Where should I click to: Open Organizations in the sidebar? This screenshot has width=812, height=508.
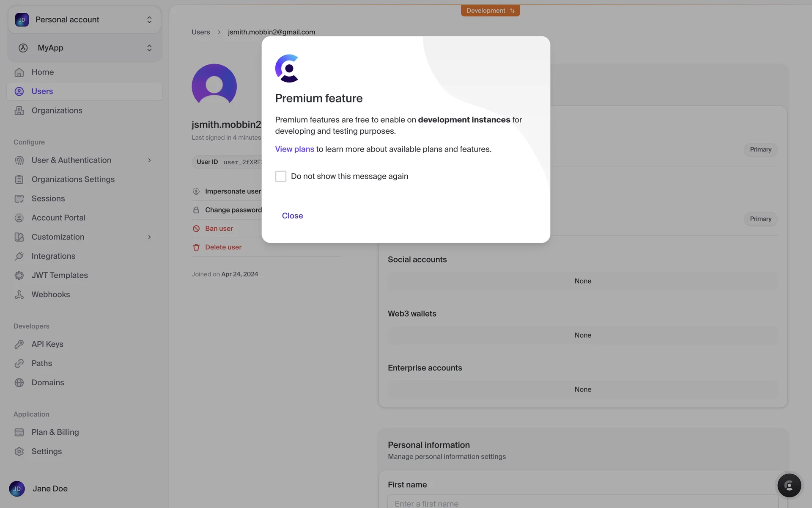tap(57, 110)
